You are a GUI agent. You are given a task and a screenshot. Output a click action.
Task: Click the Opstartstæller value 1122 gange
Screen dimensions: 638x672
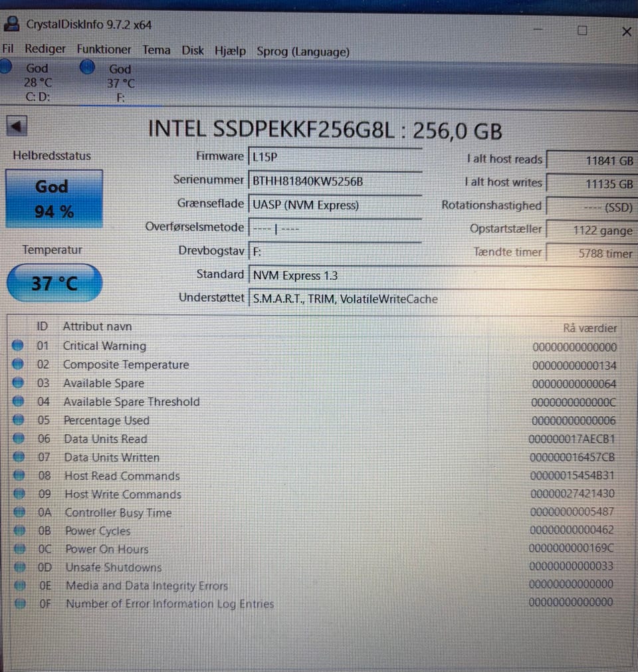pyautogui.click(x=592, y=231)
